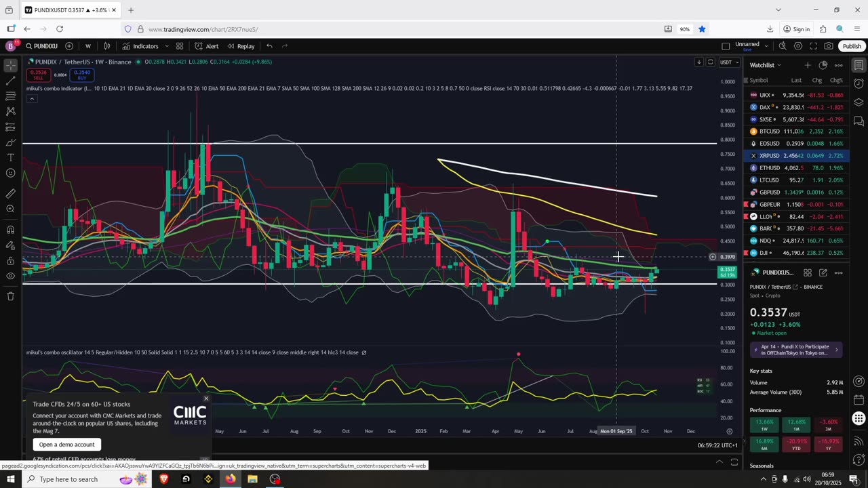The image size is (868, 488).
Task: Select the 1Y performance tile
Action: 828,445
